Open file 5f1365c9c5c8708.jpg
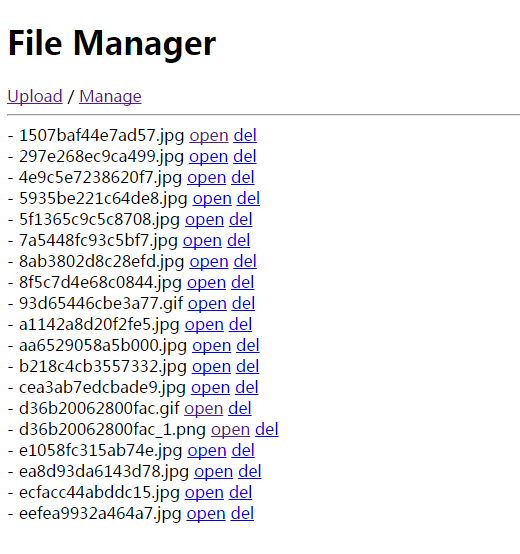This screenshot has width=520, height=554. [x=205, y=220]
